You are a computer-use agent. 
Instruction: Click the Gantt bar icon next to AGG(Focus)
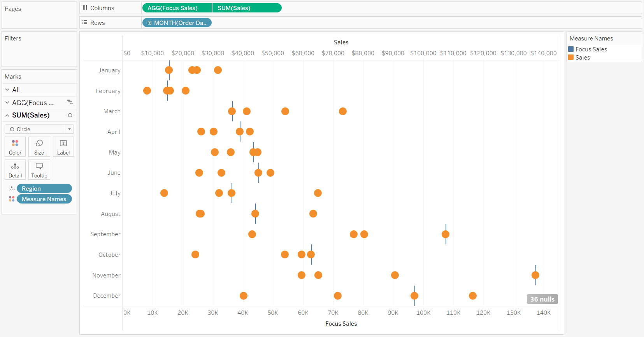[70, 102]
